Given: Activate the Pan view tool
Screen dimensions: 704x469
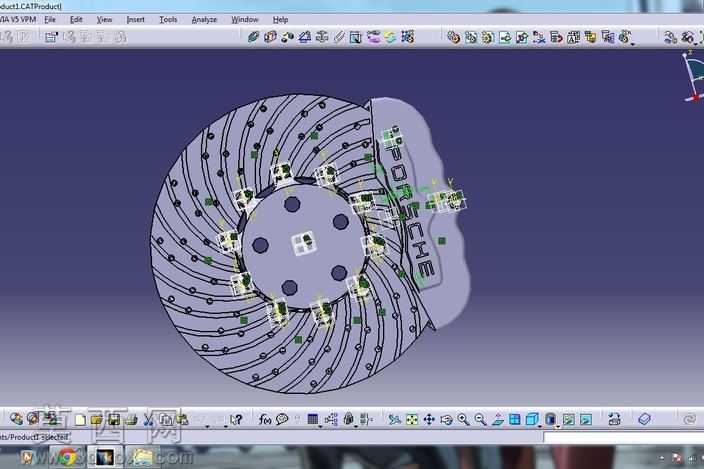Looking at the screenshot, I should [429, 419].
